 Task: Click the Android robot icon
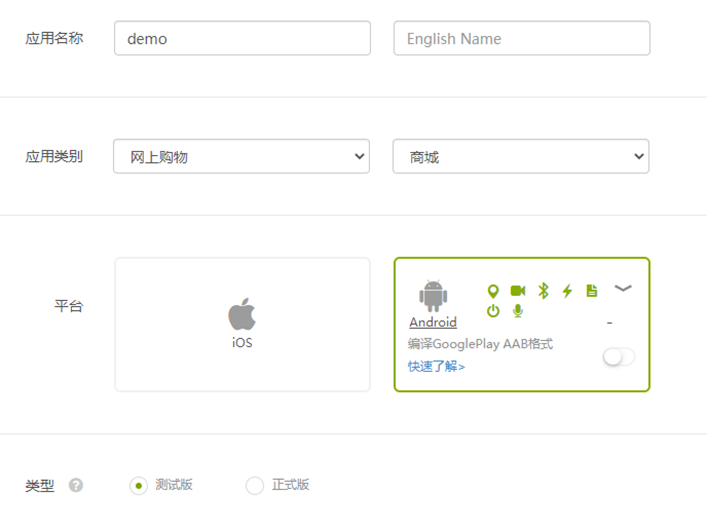433,296
